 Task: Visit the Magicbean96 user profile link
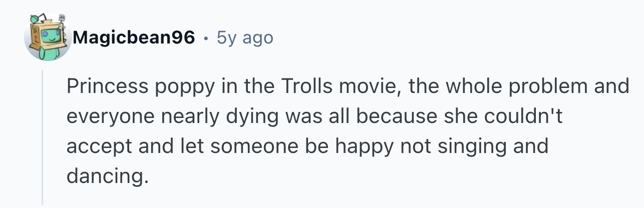(134, 37)
